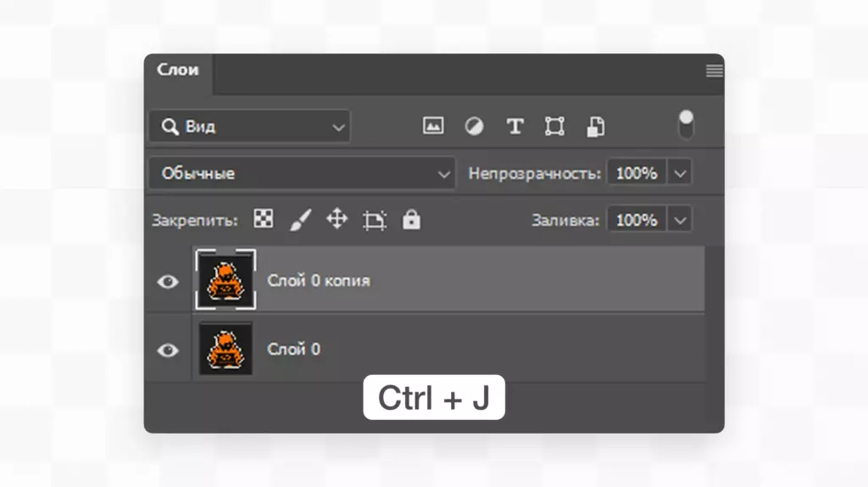Click the Слой 0 layer name
Image resolution: width=868 pixels, height=487 pixels.
coord(293,349)
